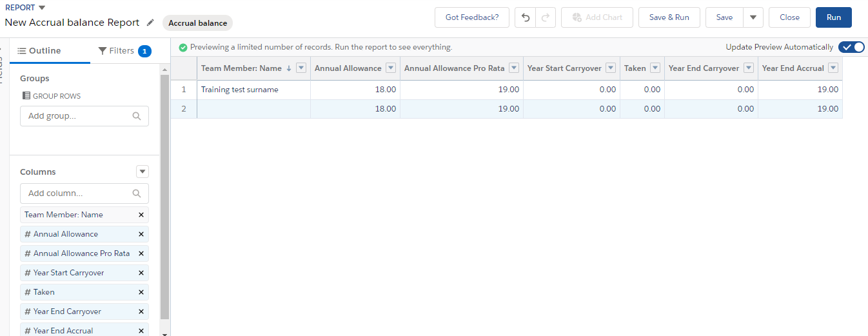Viewport: 868px width, 336px height.
Task: Click the Undo arrow icon
Action: point(526,17)
